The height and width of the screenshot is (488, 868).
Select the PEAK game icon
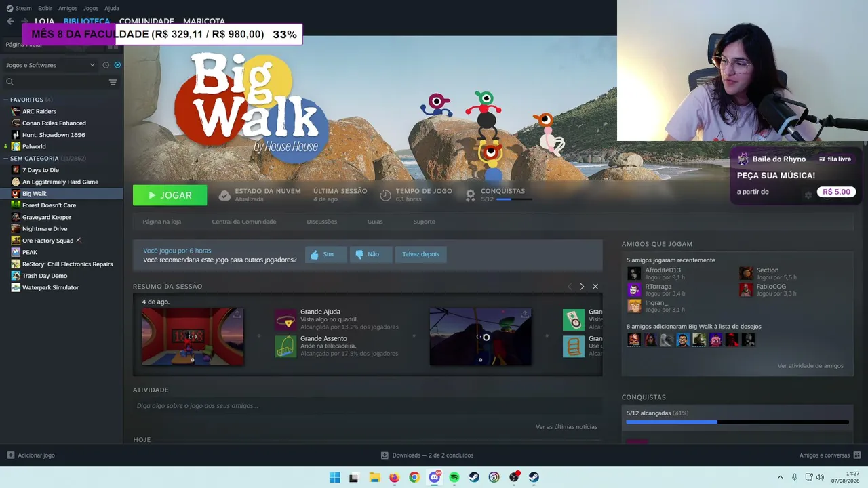coord(16,252)
